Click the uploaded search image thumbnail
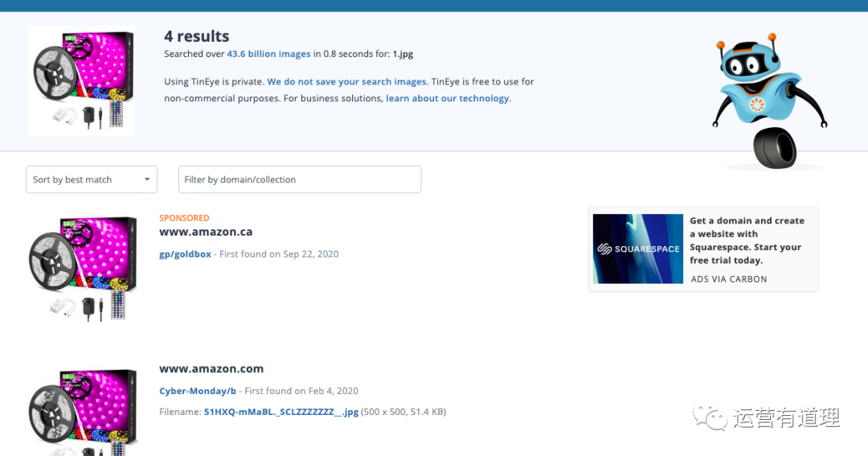 tap(81, 81)
